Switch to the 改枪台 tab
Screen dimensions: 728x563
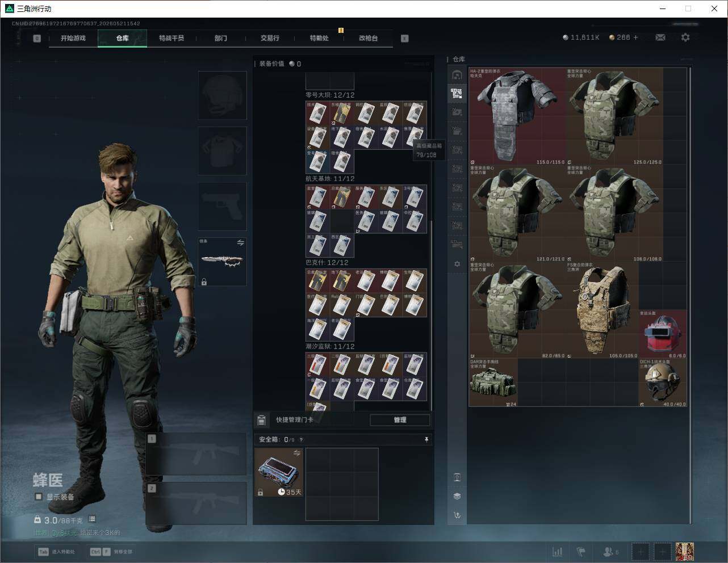pyautogui.click(x=368, y=38)
